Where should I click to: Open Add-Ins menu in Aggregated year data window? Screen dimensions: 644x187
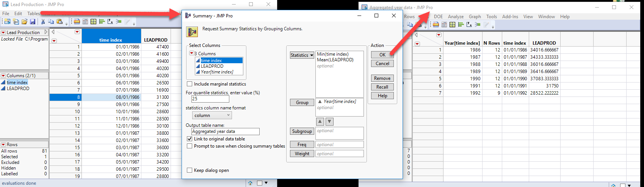pos(510,17)
